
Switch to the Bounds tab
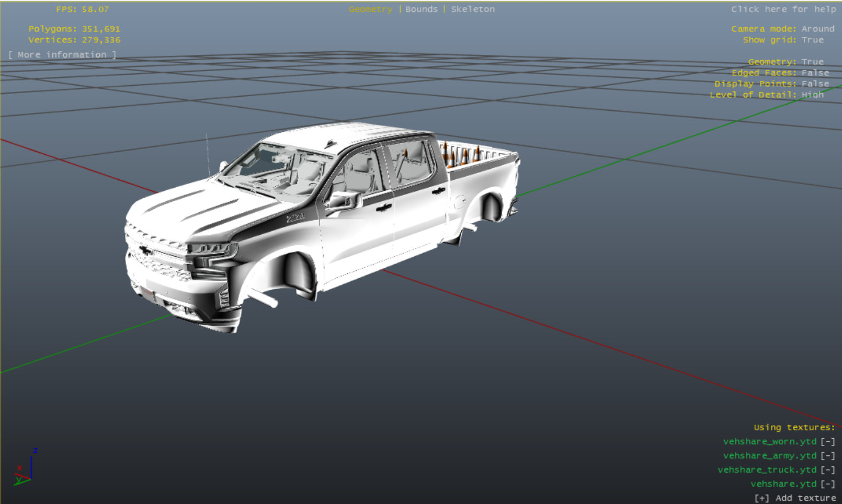click(421, 9)
